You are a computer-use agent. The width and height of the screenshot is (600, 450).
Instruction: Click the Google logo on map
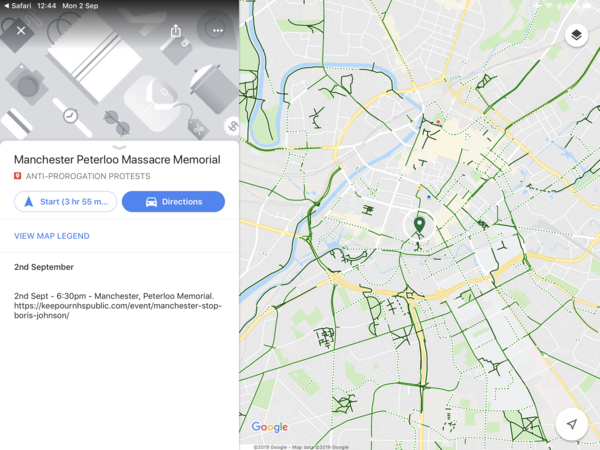click(269, 427)
